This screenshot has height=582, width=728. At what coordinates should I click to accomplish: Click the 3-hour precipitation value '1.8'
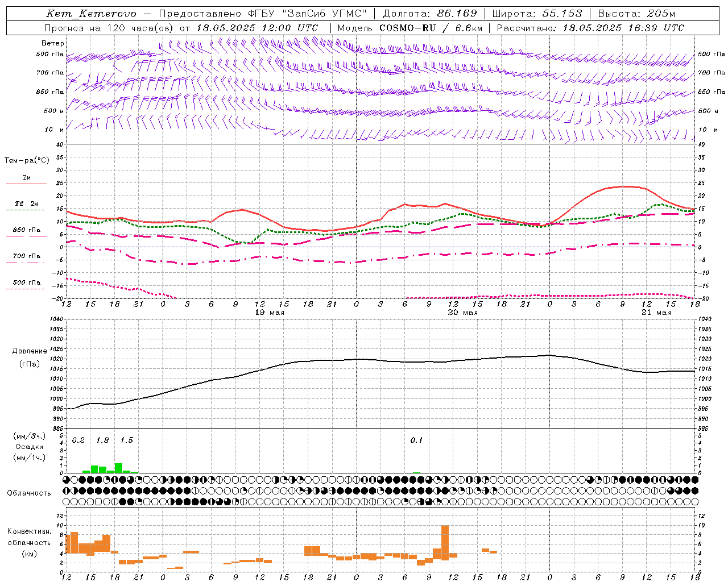[102, 440]
